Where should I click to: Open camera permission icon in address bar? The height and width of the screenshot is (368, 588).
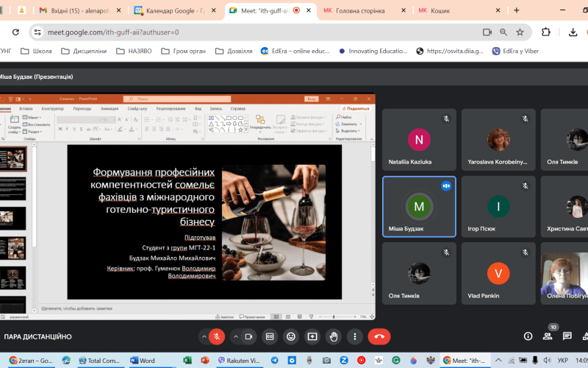point(487,32)
